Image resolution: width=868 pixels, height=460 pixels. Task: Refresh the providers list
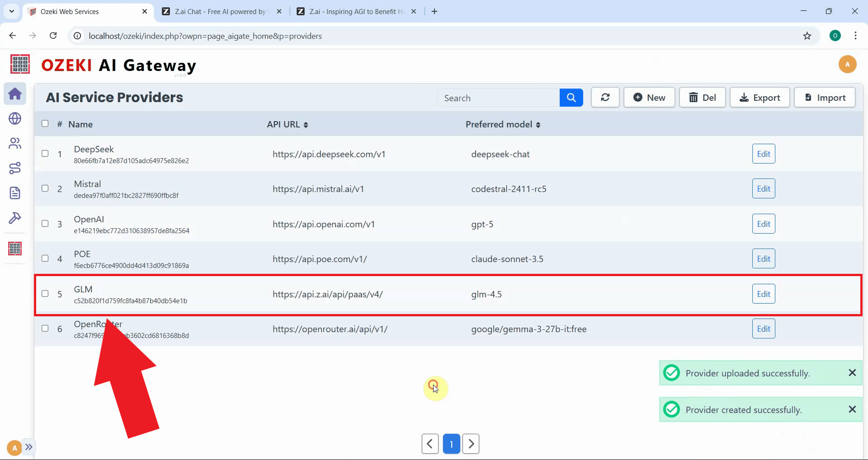tap(605, 98)
